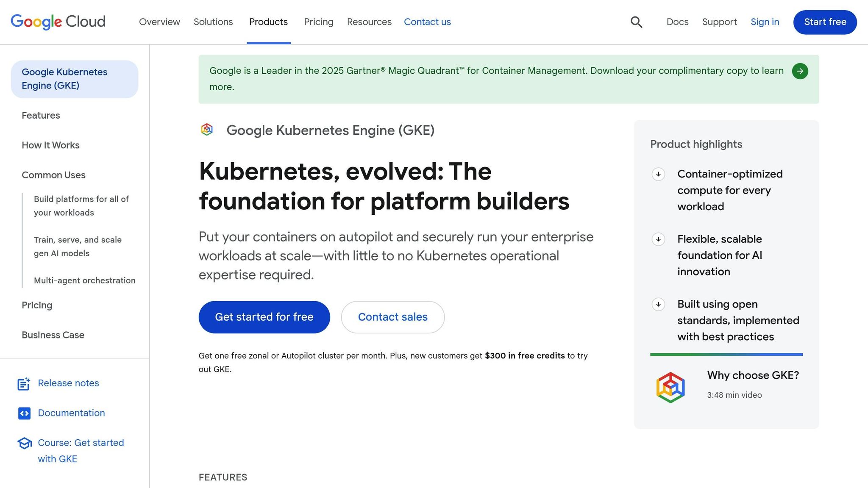Viewport: 868px width, 488px height.
Task: Select Overview in the navigation bar
Action: 159,22
